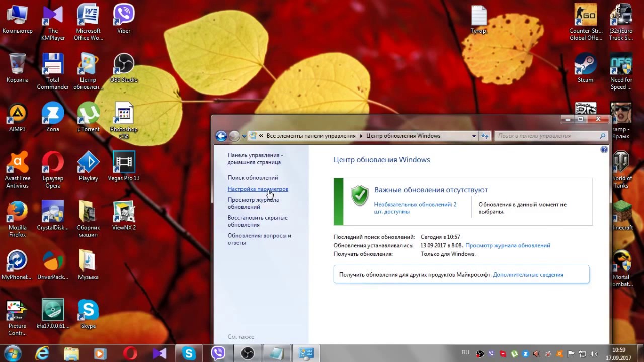Open the Avast Free Antivirus shortcut

(17, 170)
